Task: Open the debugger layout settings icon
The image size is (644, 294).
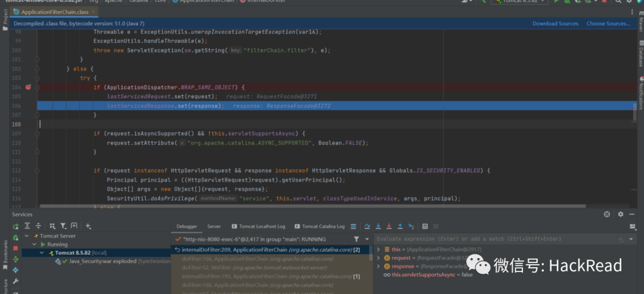Action: 633,226
